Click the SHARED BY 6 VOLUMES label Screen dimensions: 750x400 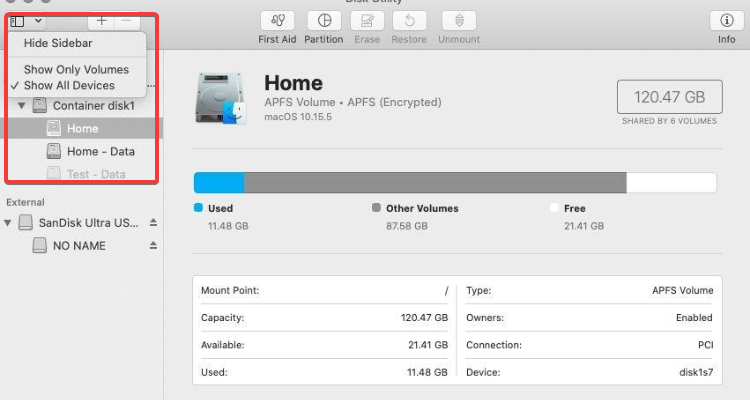coord(670,121)
